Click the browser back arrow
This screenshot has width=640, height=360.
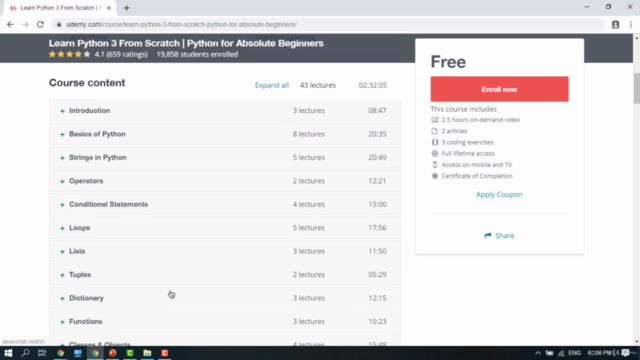[10, 24]
